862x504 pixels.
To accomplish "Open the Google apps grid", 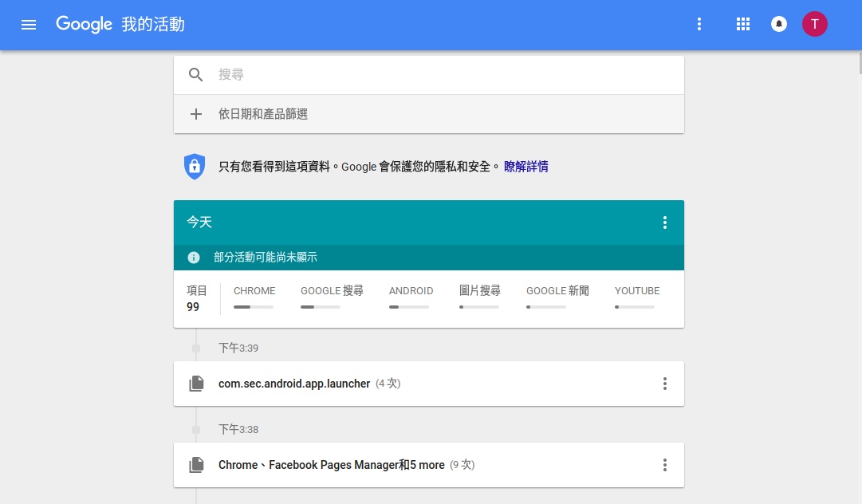I will coord(743,25).
